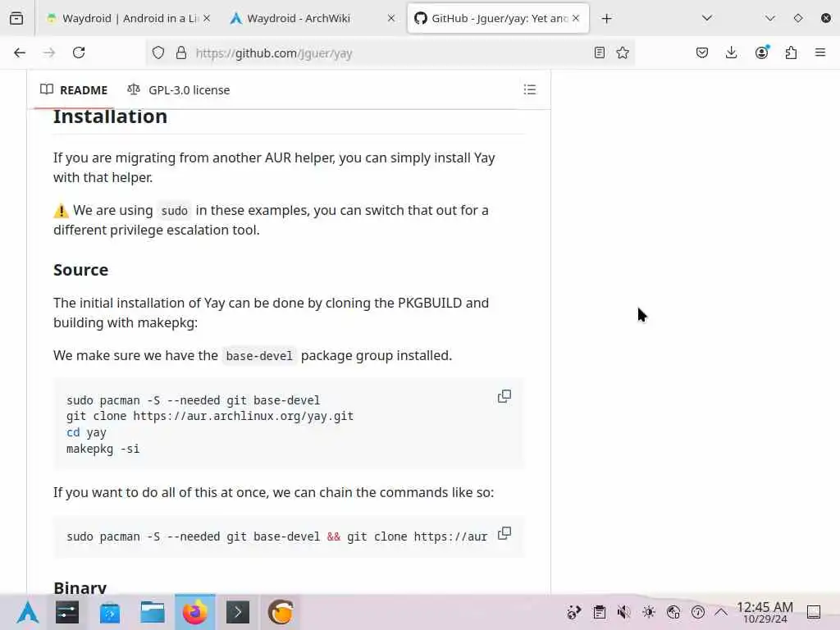View site security padlock information
840x630 pixels.
pos(181,52)
